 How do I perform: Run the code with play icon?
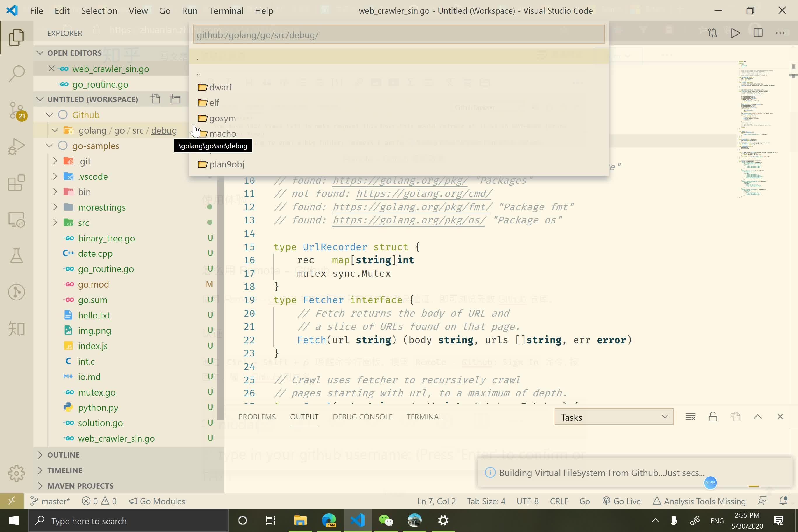pos(735,33)
